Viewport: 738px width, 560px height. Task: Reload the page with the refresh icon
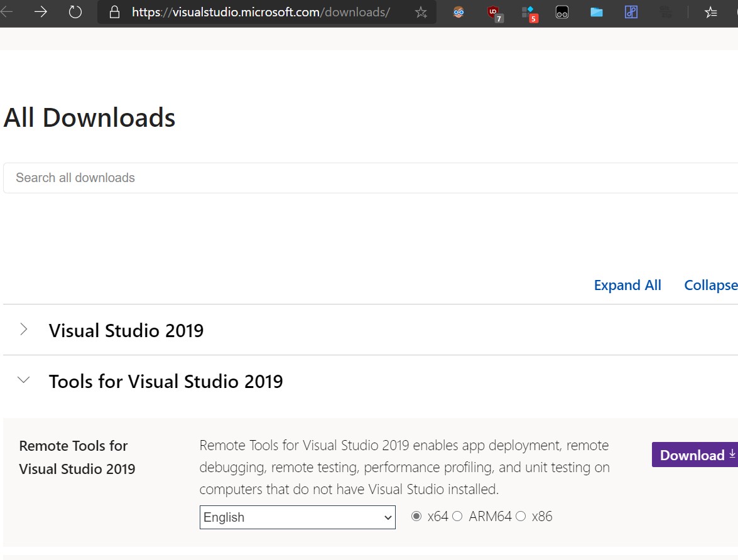click(x=75, y=12)
